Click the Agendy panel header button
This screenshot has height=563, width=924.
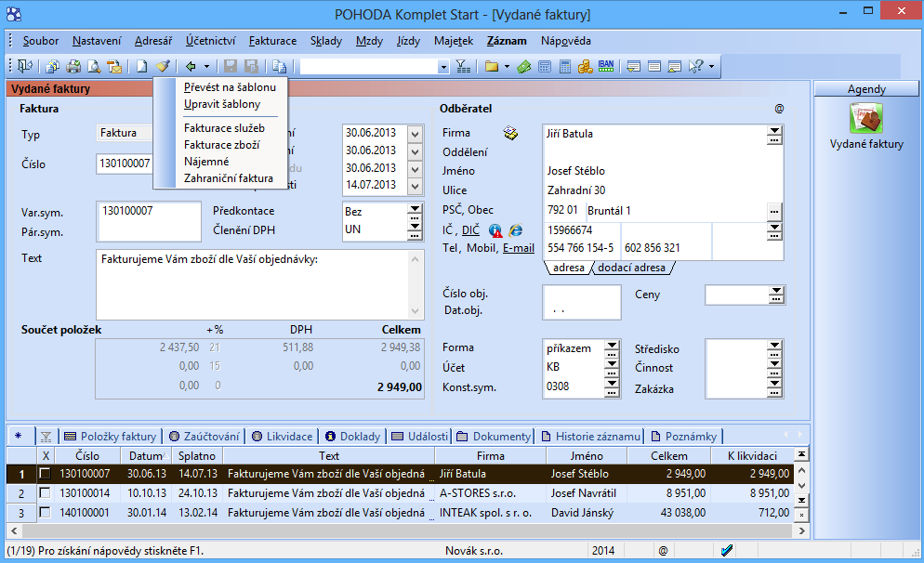tap(866, 89)
